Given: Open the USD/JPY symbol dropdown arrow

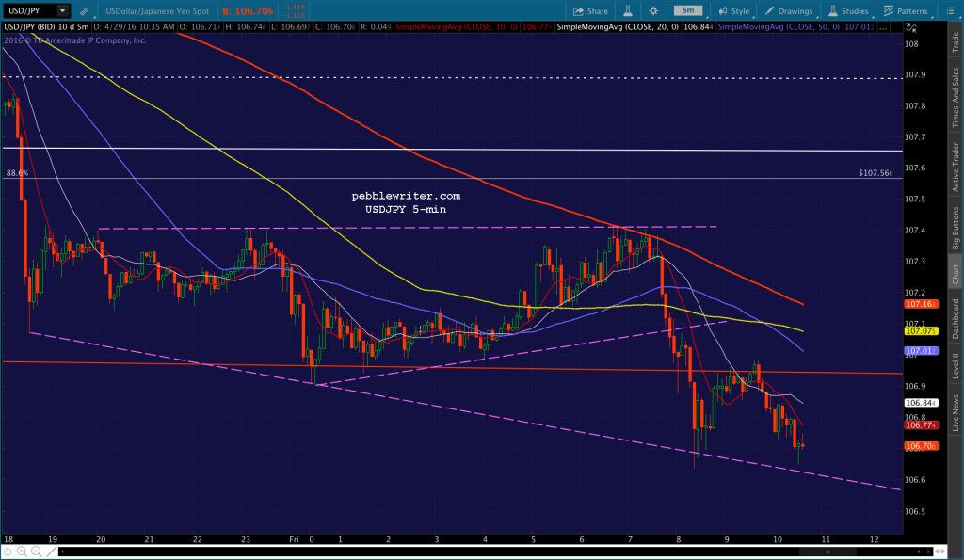Looking at the screenshot, I should coord(62,11).
